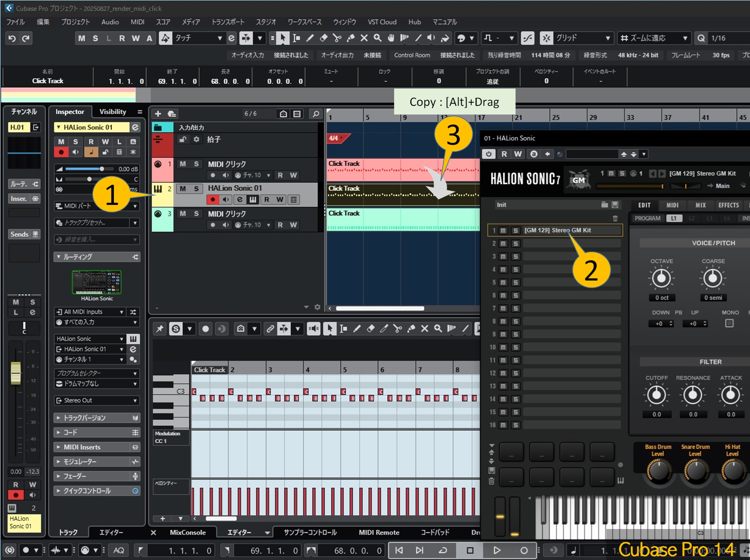Click the Inser. button in channel strip
The width and height of the screenshot is (750, 560).
pos(24,199)
